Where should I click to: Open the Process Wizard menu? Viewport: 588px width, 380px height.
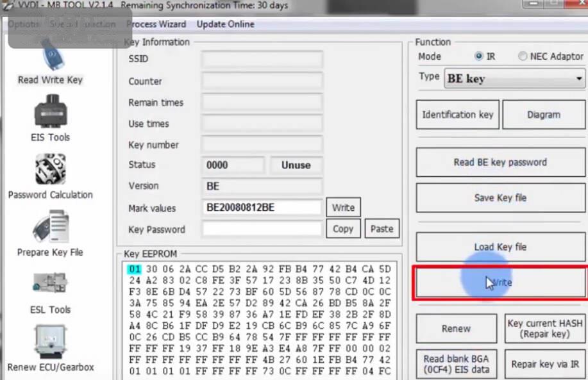tap(156, 24)
